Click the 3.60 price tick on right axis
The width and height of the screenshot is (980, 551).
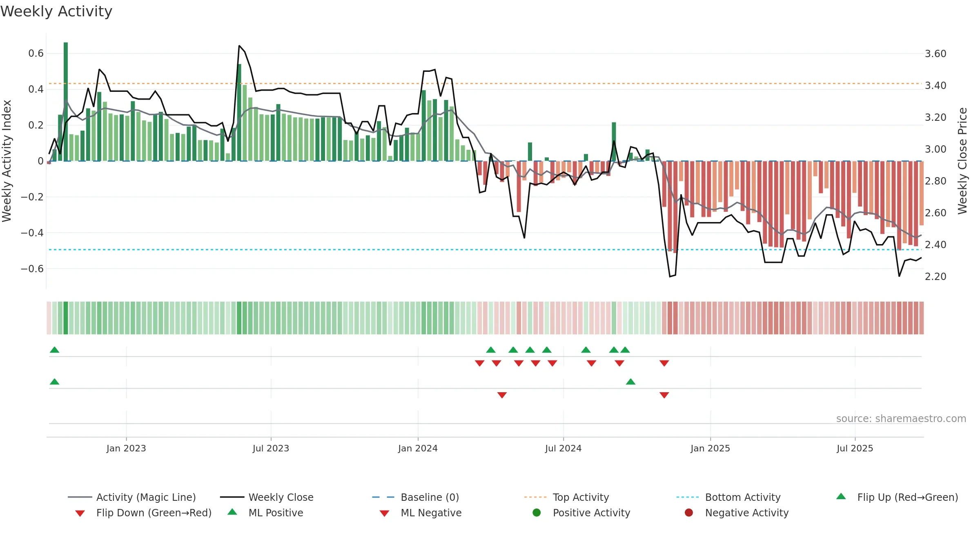click(x=935, y=54)
